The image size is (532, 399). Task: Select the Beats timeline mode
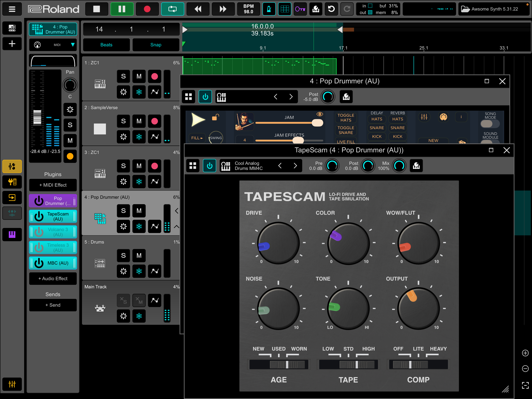click(x=106, y=45)
